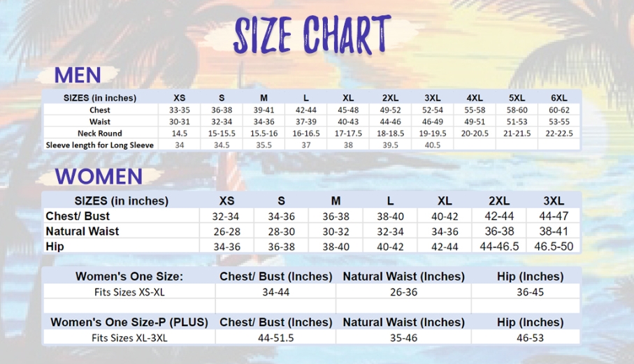
Task: Click Sleeve length for Long Sleeve label
Action: coord(100,145)
